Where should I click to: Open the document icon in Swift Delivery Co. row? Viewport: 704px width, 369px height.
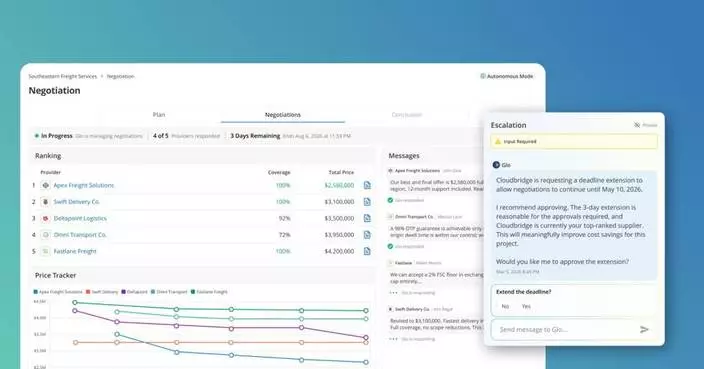367,202
